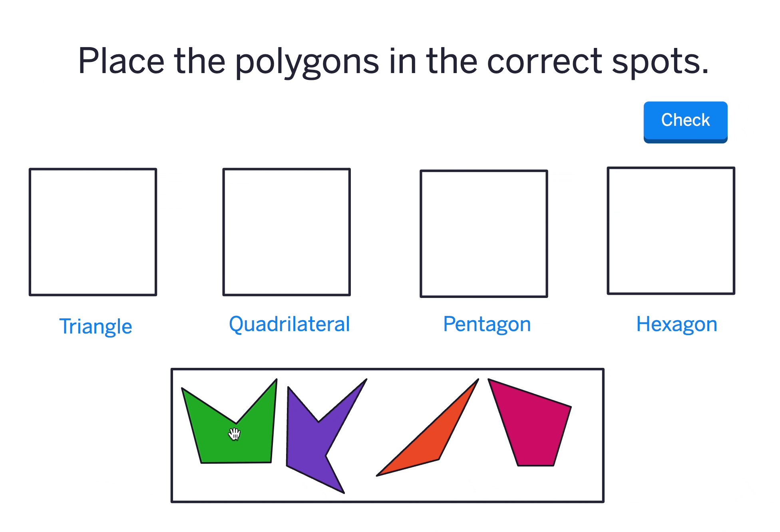Click the blue Check button
The image size is (780, 532).
(x=685, y=121)
